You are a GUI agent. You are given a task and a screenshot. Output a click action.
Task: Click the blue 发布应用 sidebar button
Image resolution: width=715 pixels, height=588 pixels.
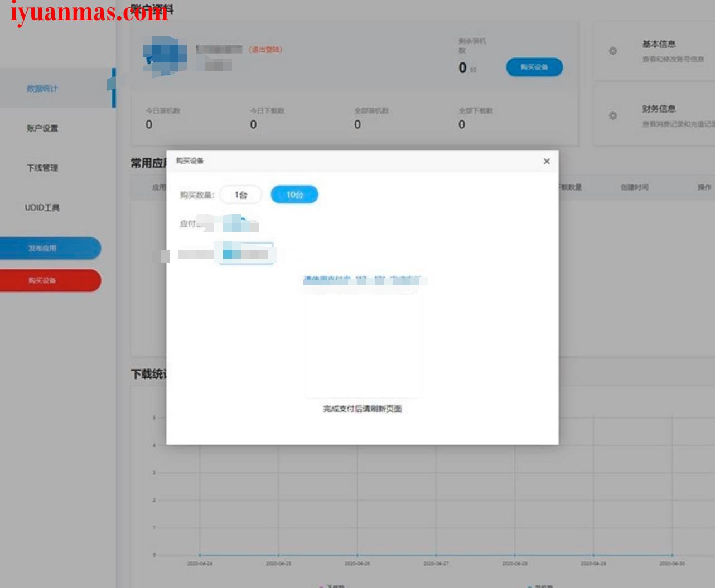pyautogui.click(x=49, y=248)
